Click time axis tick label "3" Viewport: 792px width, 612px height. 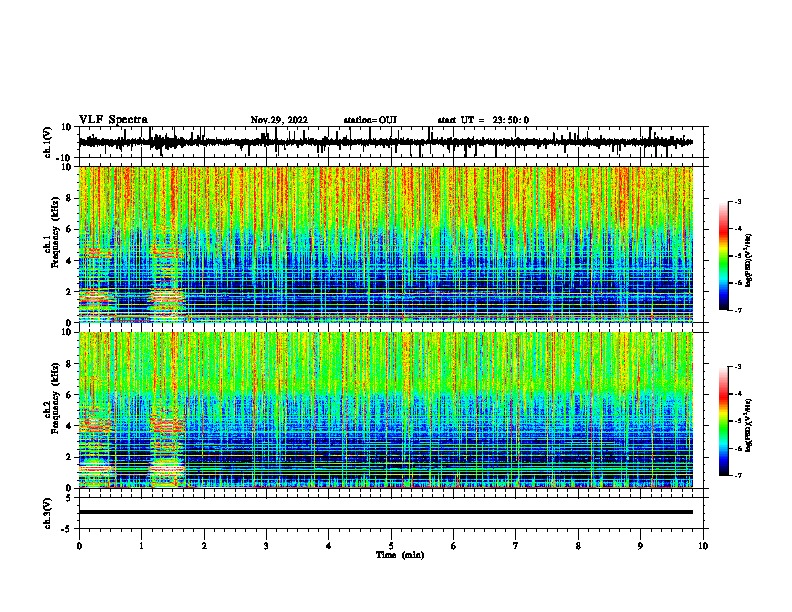pyautogui.click(x=266, y=546)
